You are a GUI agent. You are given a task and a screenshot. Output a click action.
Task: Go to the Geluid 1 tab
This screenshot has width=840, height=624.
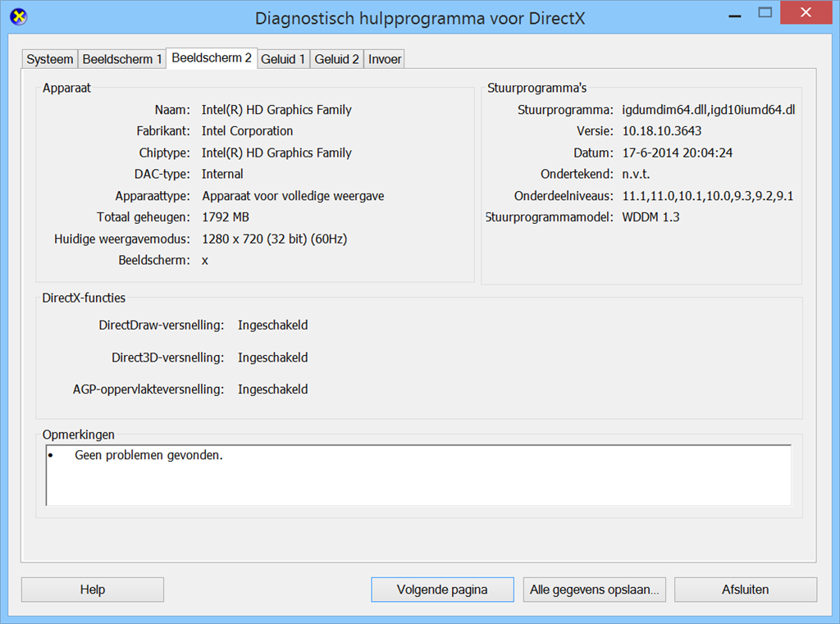click(x=283, y=59)
